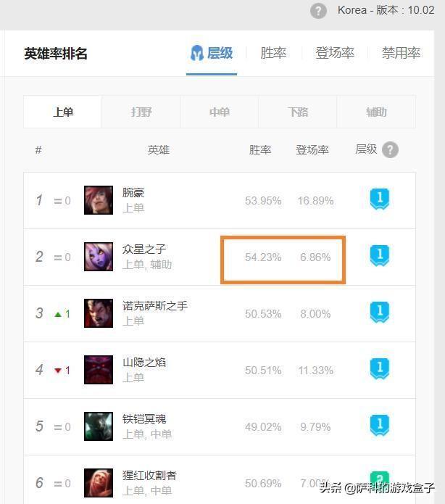Click the 众星之子 champion portrait
Image resolution: width=445 pixels, height=504 pixels.
pyautogui.click(x=98, y=257)
